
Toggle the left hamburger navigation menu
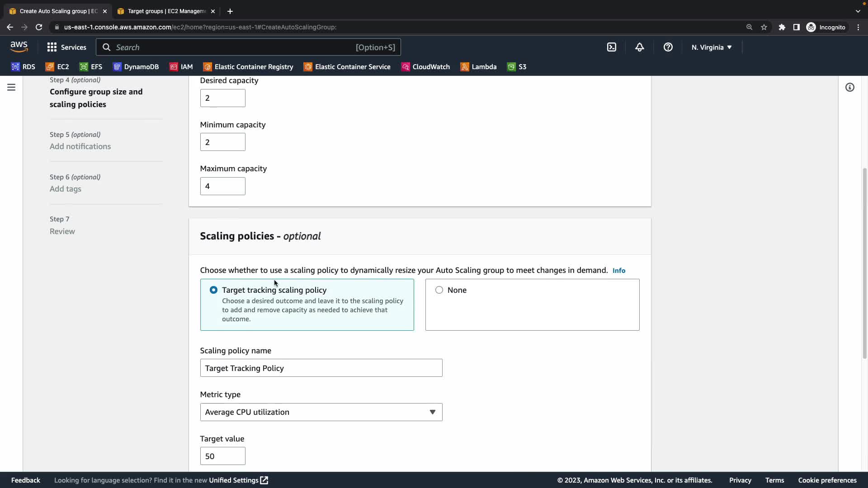[11, 87]
